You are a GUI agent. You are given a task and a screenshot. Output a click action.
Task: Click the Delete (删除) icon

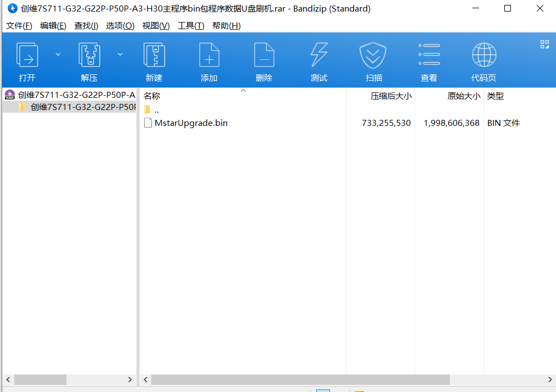(264, 56)
